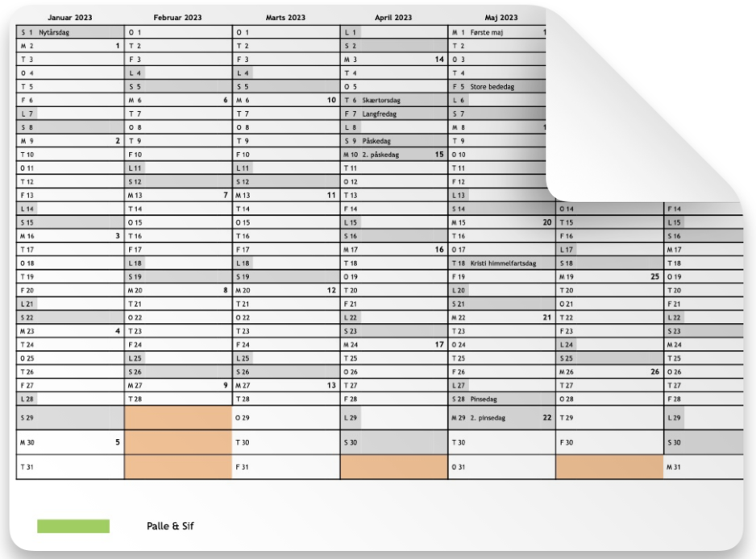Select the 'Marts 2023' month header
Image resolution: width=756 pixels, height=559 pixels.
(x=285, y=18)
